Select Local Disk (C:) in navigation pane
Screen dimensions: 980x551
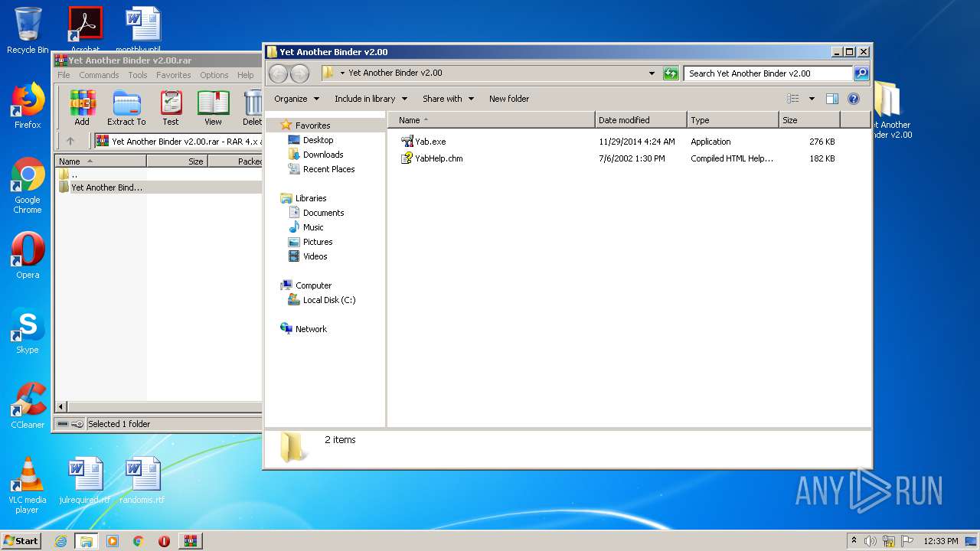tap(328, 300)
